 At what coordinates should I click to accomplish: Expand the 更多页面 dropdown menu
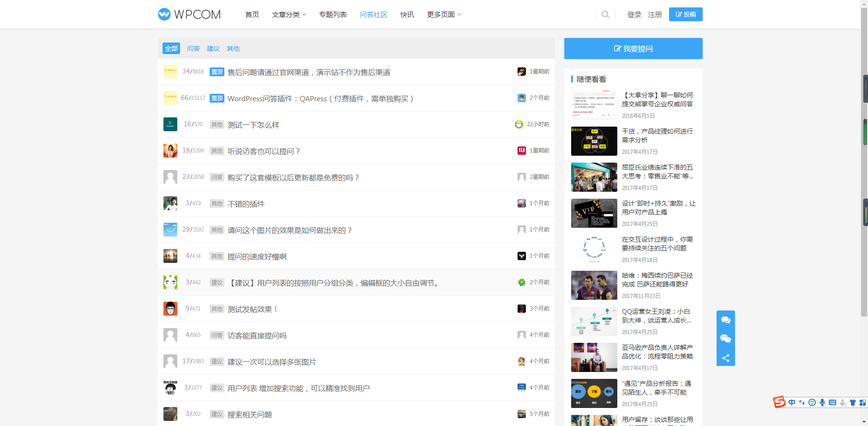point(444,15)
